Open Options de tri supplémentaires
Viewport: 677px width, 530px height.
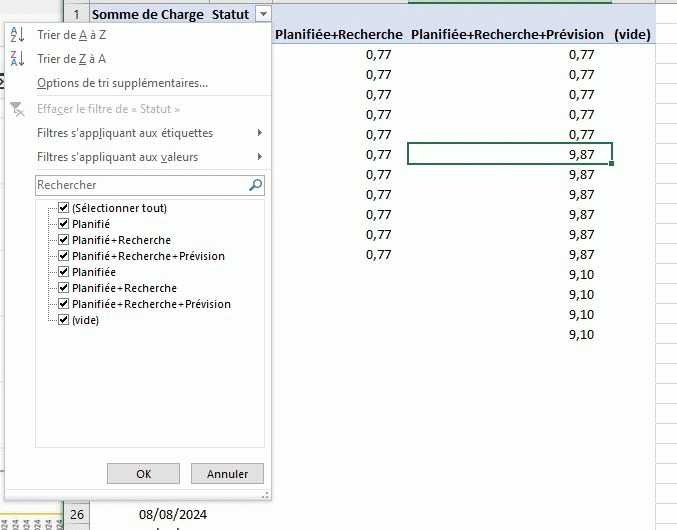(122, 83)
